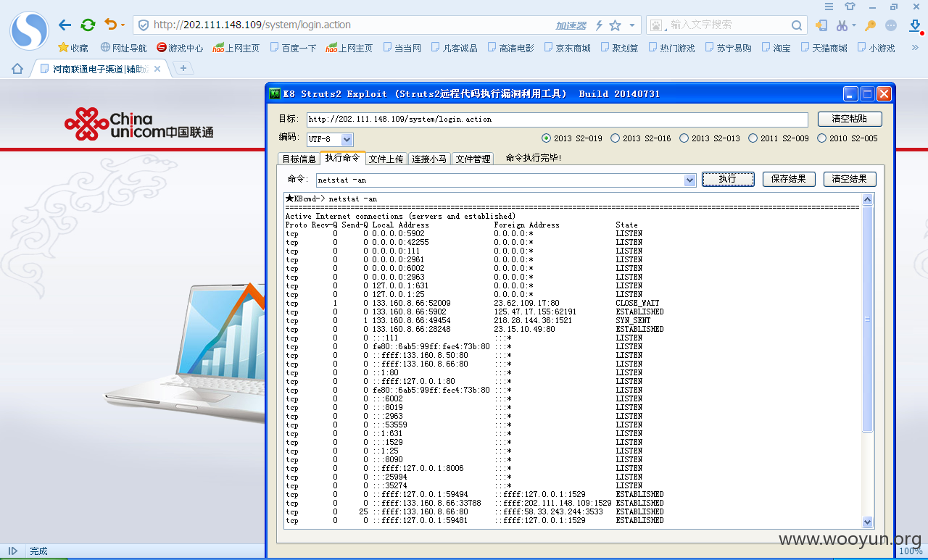Open the 京东商城 bookmark
This screenshot has width=928, height=560.
(567, 48)
